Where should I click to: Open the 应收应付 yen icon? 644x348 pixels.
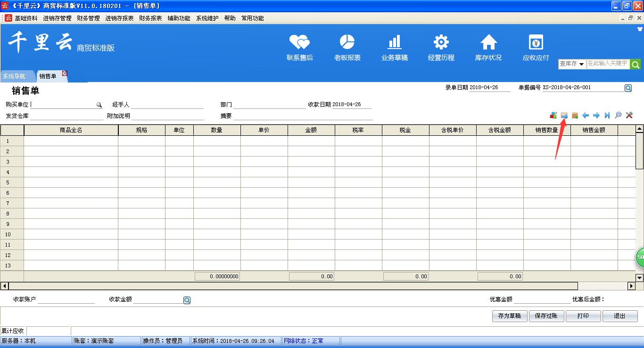coord(536,42)
